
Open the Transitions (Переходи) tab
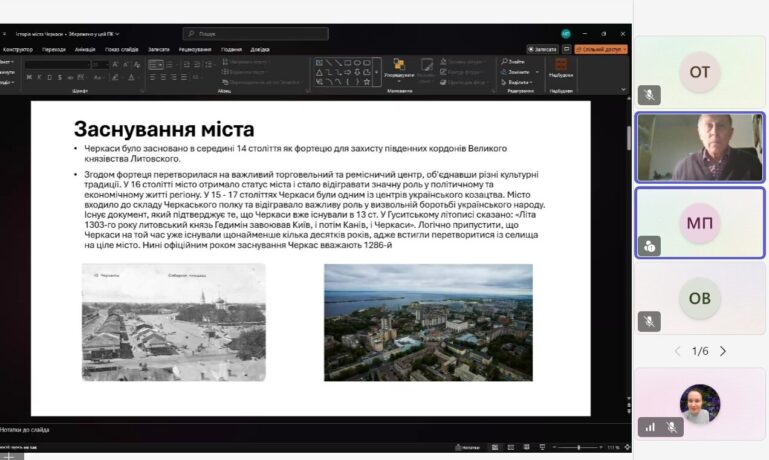54,48
